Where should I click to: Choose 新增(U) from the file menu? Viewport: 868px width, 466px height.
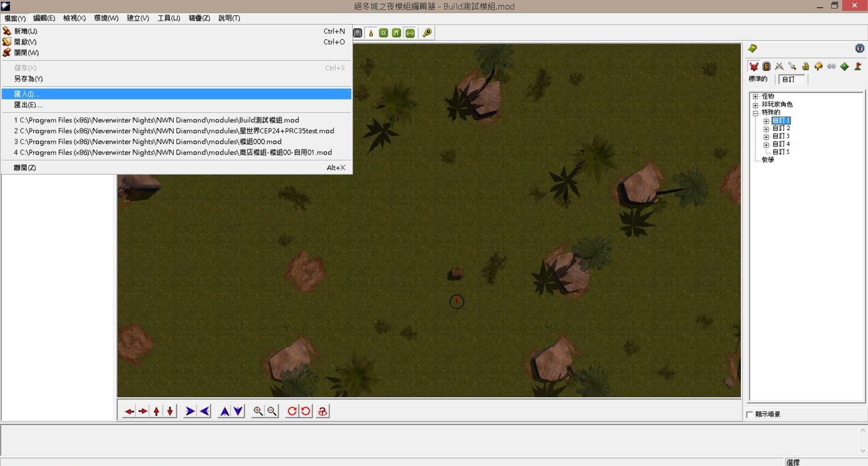click(x=176, y=31)
